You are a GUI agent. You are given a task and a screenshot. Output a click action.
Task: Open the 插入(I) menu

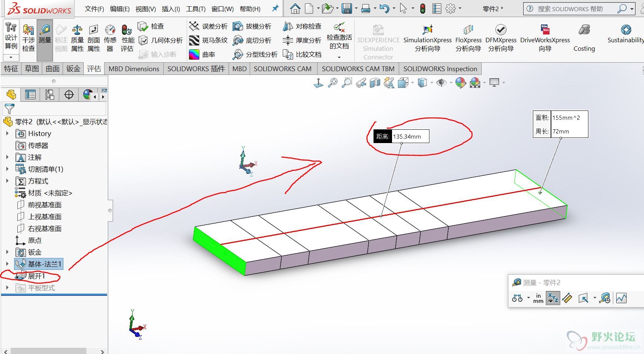(171, 9)
